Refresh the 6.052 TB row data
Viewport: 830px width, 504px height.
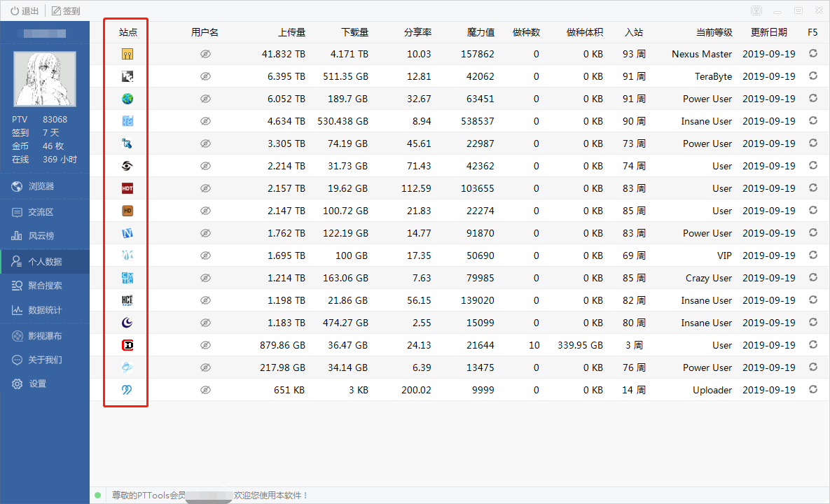pos(813,99)
